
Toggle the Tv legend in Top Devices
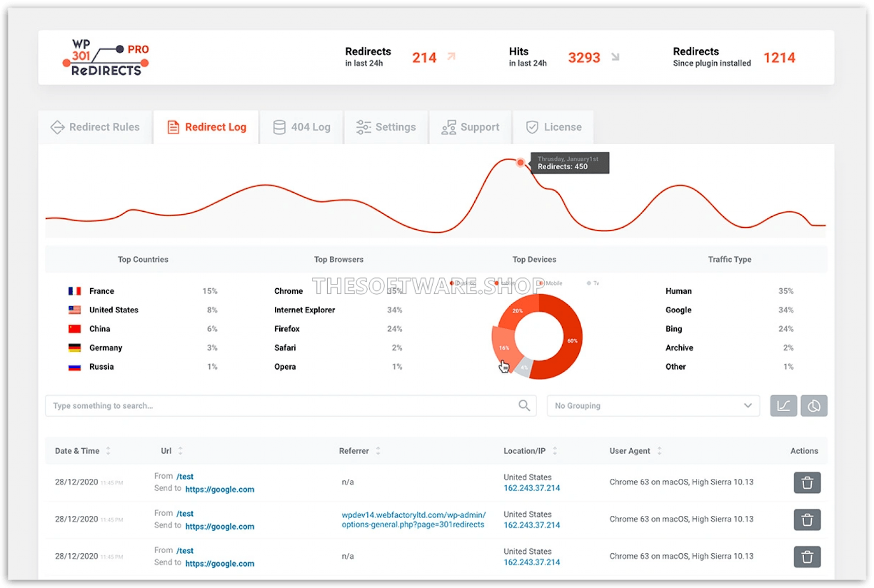pos(593,283)
